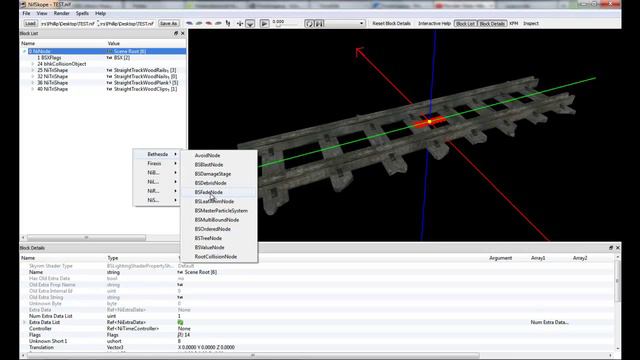Toggle the Block Details view button
This screenshot has height=360, width=640.
[492, 24]
